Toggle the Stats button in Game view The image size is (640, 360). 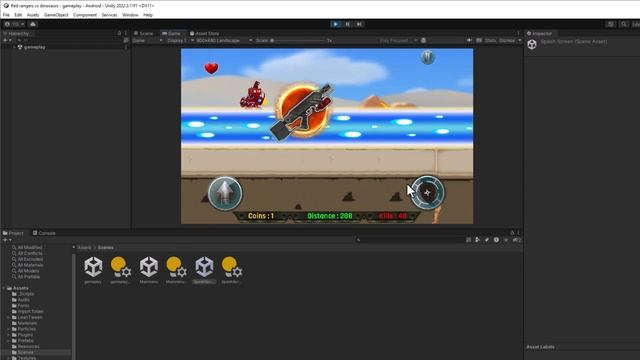pos(491,40)
